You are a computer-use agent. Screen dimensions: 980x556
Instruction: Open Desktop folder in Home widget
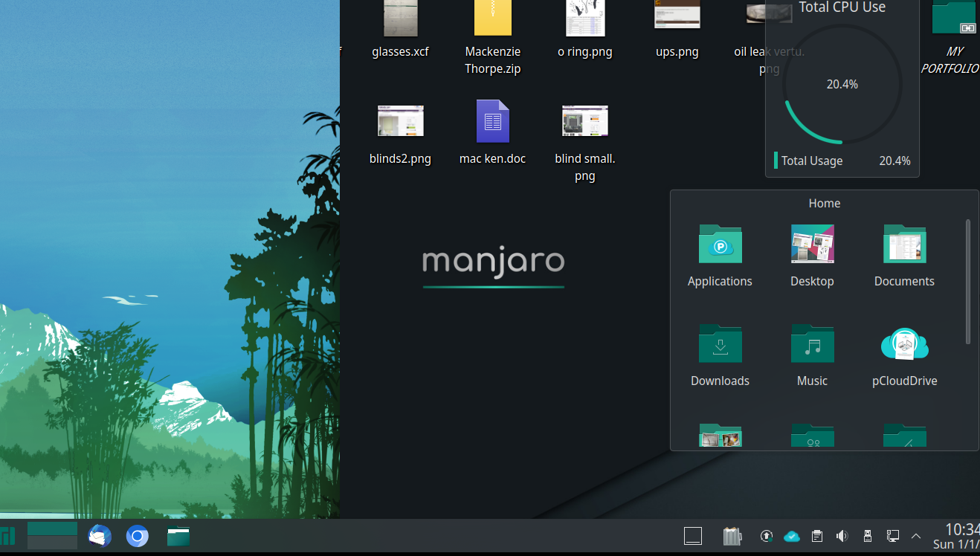pos(812,256)
